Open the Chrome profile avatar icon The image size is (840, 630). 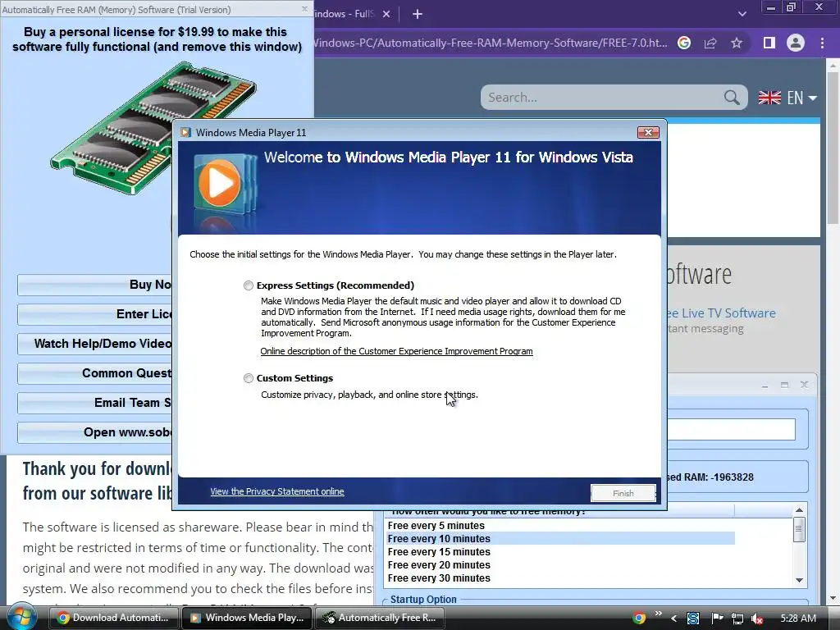coord(796,43)
